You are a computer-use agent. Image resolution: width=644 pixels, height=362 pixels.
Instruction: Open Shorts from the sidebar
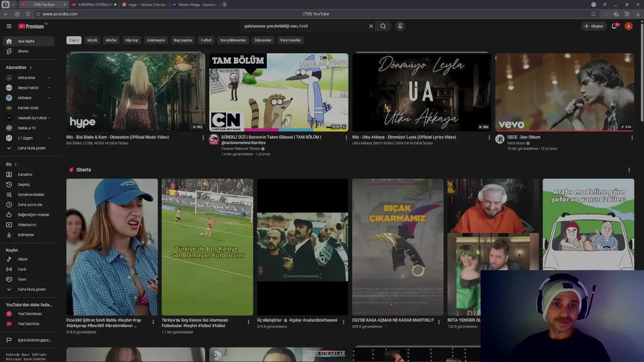pos(29,51)
